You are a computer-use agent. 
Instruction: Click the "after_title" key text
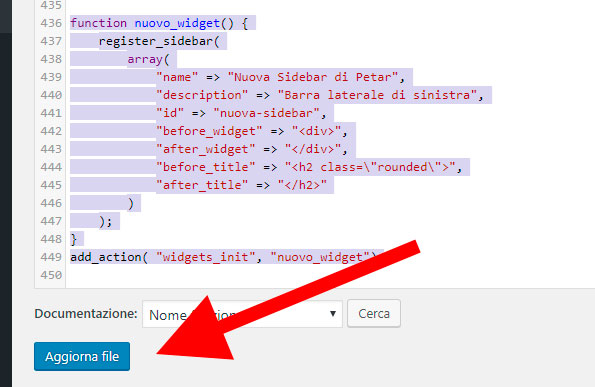point(202,185)
